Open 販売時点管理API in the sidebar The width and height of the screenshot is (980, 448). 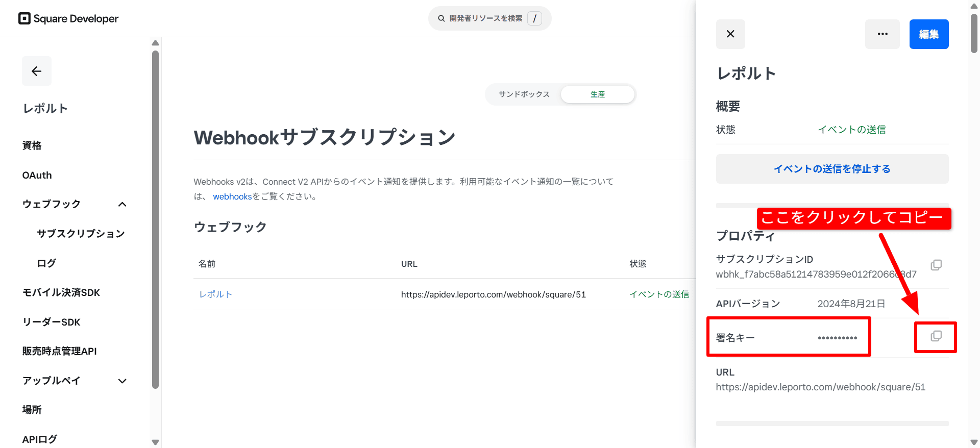point(59,351)
